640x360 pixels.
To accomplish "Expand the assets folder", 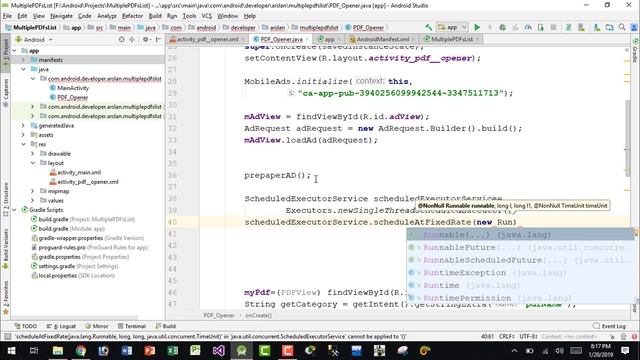I will (23, 135).
